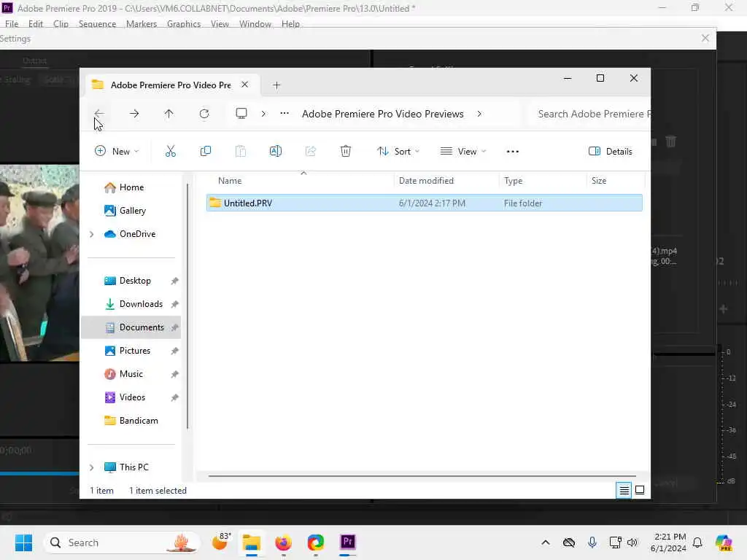This screenshot has height=560, width=747.
Task: Open Premiere Pro Graphics menu
Action: tap(184, 24)
